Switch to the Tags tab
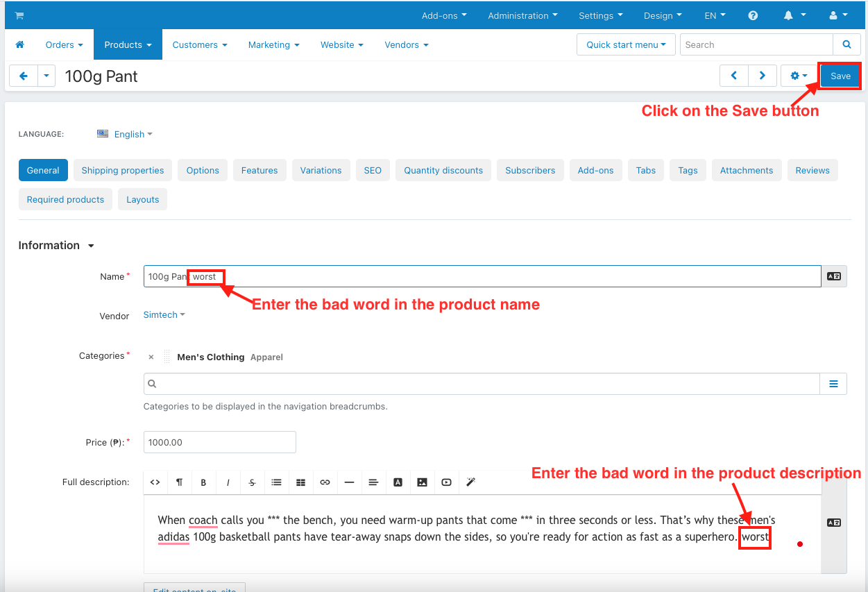 click(x=688, y=170)
